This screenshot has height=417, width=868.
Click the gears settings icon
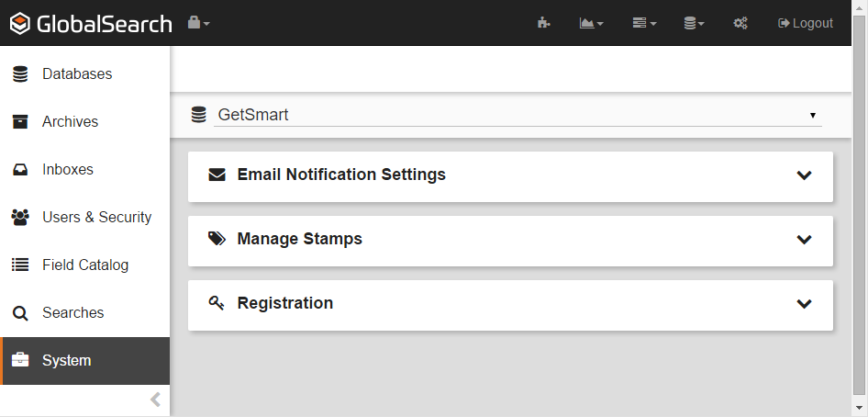tap(740, 23)
